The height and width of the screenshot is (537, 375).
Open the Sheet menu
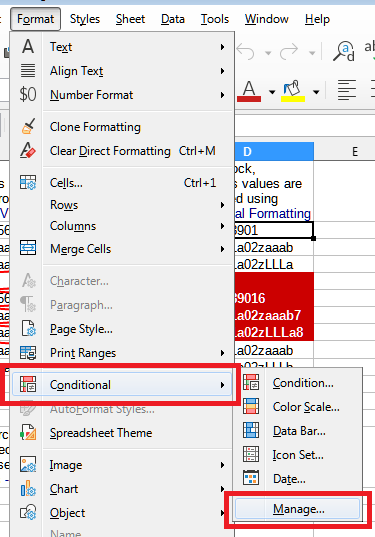pyautogui.click(x=130, y=19)
